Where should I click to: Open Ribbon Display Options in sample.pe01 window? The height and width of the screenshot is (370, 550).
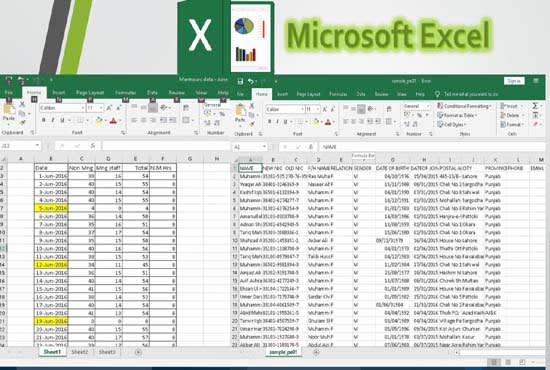click(536, 81)
